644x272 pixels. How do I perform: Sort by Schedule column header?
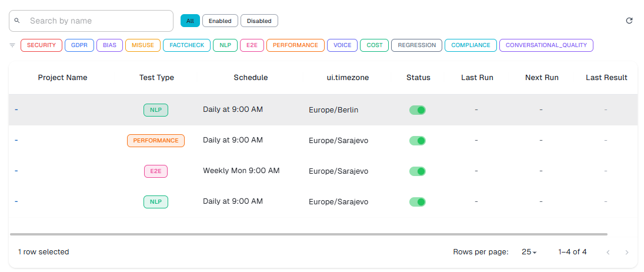251,77
